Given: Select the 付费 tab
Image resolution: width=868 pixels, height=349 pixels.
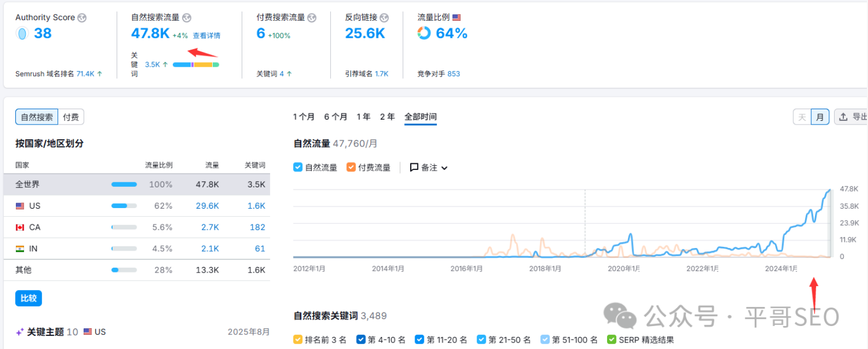Looking at the screenshot, I should tap(71, 117).
